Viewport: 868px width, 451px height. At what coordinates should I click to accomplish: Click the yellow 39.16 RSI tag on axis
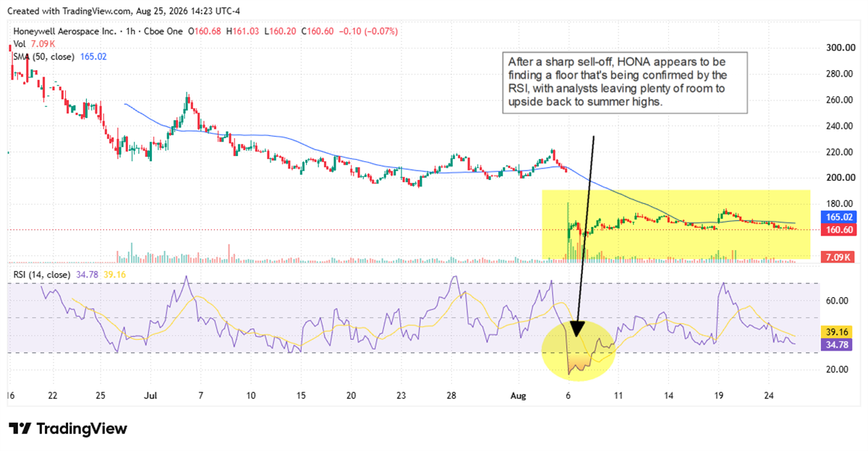pyautogui.click(x=836, y=332)
